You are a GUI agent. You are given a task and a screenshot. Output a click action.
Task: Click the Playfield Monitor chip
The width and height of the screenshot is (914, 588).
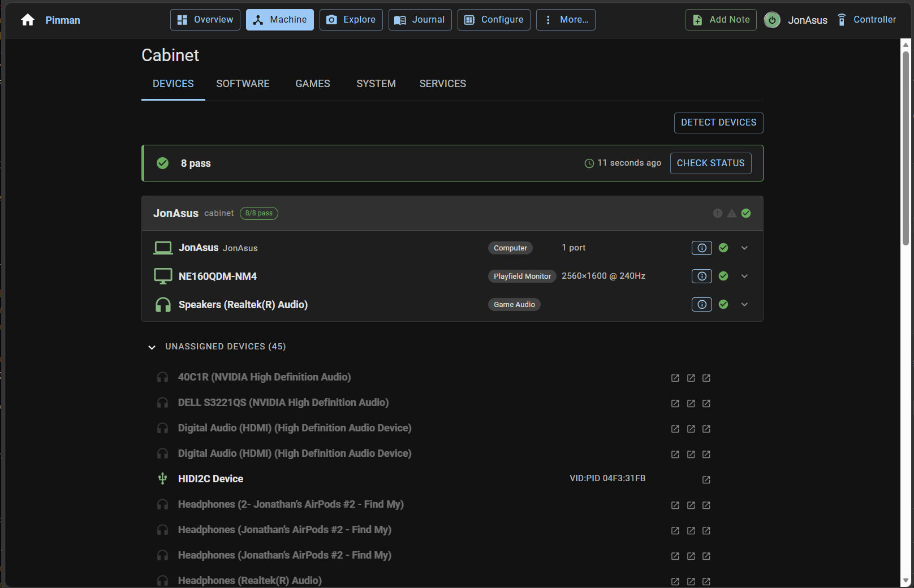522,276
